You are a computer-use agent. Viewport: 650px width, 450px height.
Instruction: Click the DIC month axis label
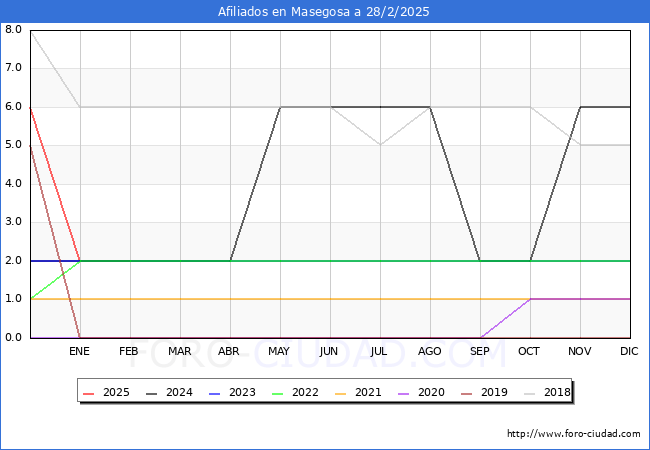click(x=629, y=351)
